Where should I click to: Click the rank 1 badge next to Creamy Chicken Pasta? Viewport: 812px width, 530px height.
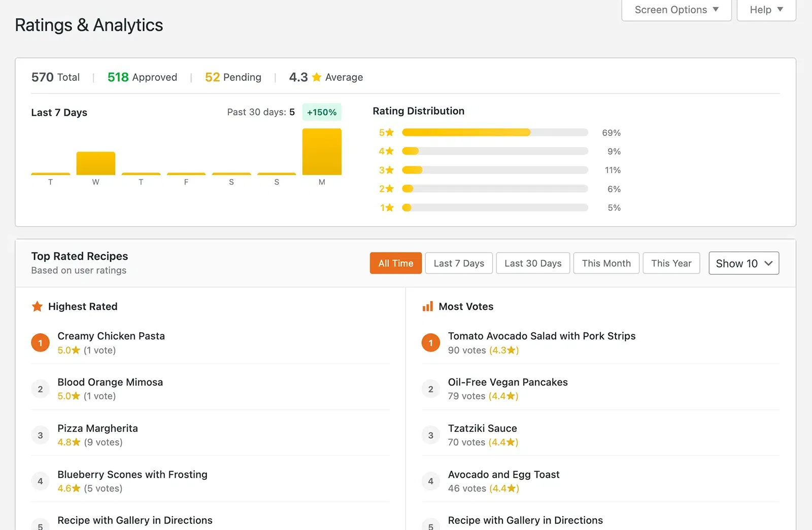coord(40,342)
